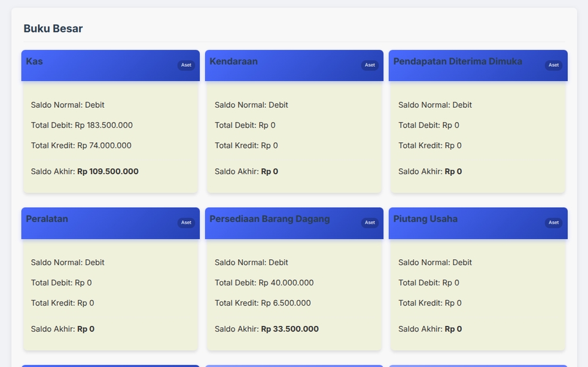Click the Aset badge on Piutang Usaha card
Viewport: 588px width, 367px height.
(553, 222)
